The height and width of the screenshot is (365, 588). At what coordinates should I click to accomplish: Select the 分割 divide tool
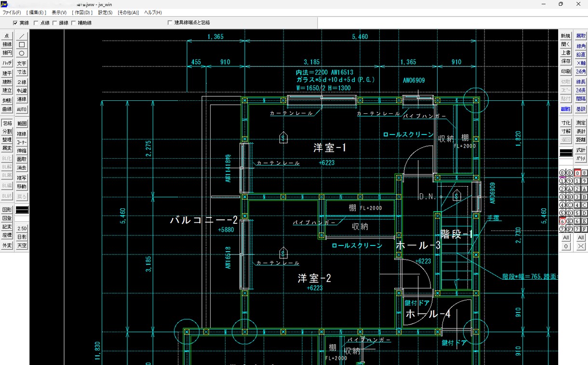[x=7, y=132]
